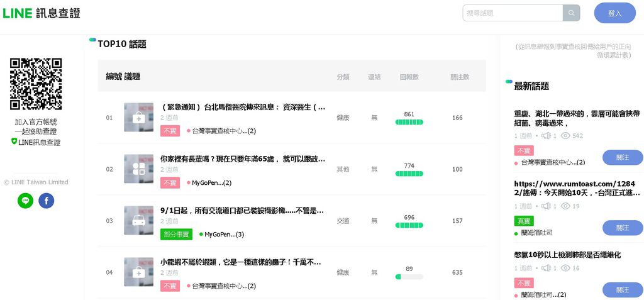This screenshot has width=644, height=300.
Task: Focus the 搜尋話題 search field
Action: pyautogui.click(x=513, y=13)
